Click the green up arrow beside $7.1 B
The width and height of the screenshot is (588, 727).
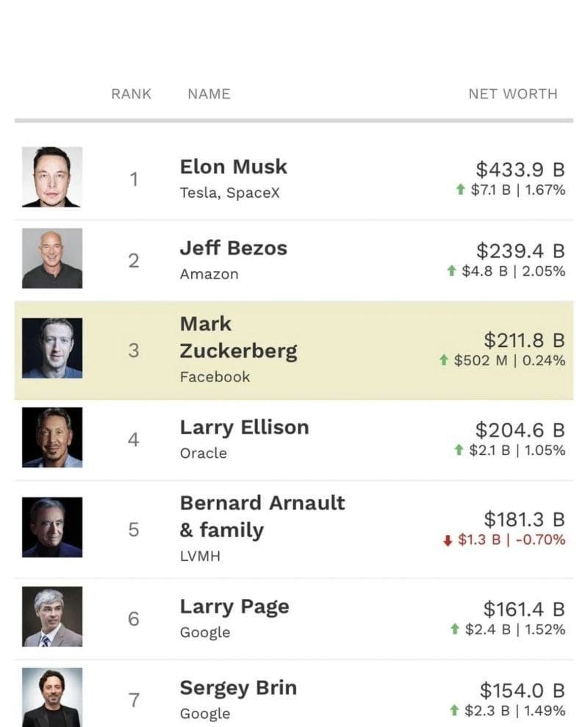460,190
